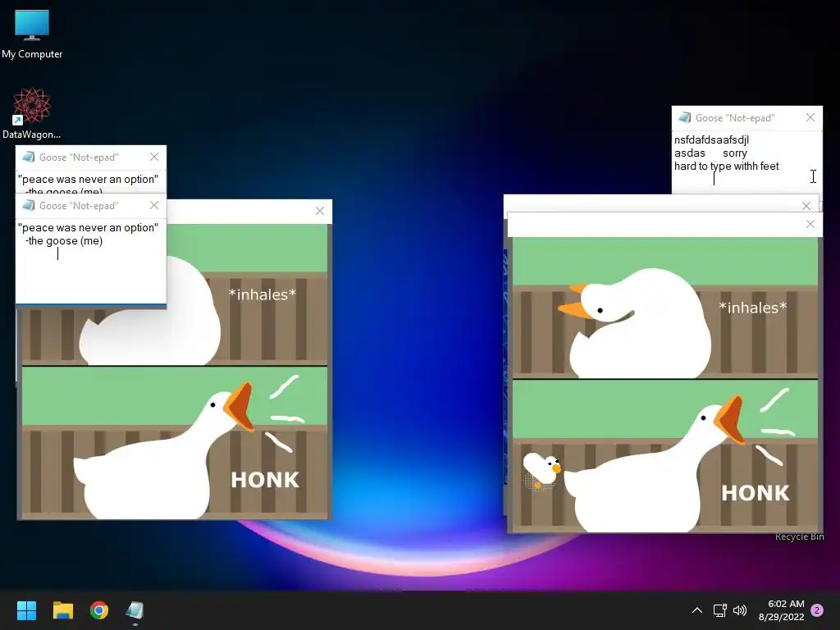Close the front right goose meme window

point(810,224)
